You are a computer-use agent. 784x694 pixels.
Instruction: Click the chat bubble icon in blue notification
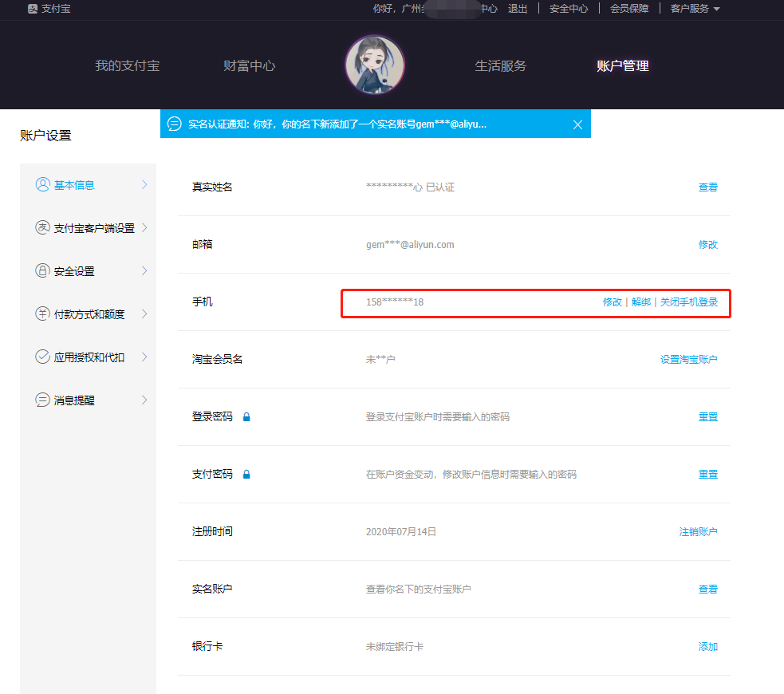174,124
